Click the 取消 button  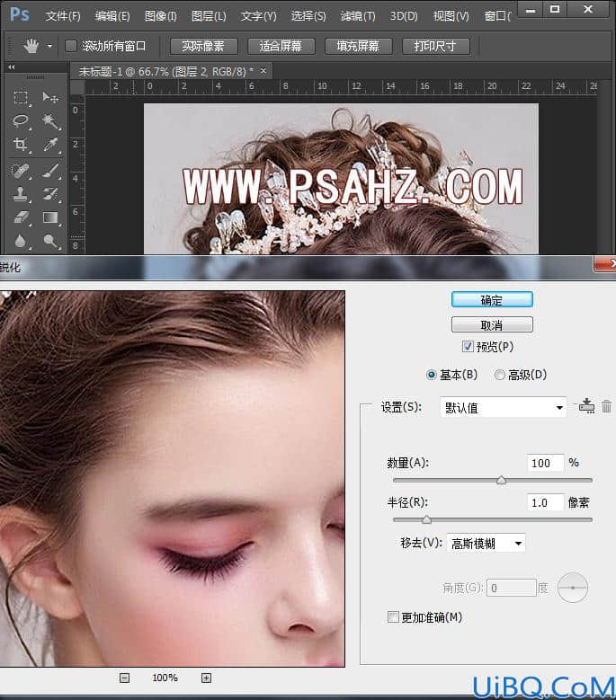[492, 324]
